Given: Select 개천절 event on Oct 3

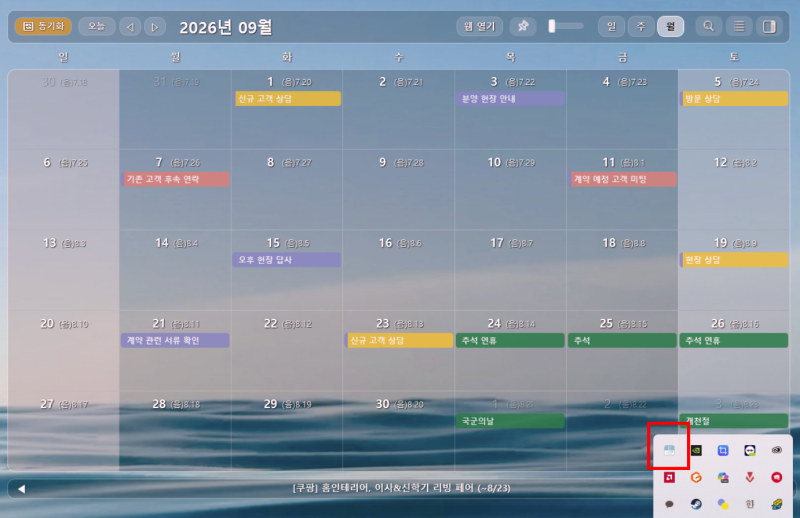Looking at the screenshot, I should [734, 421].
